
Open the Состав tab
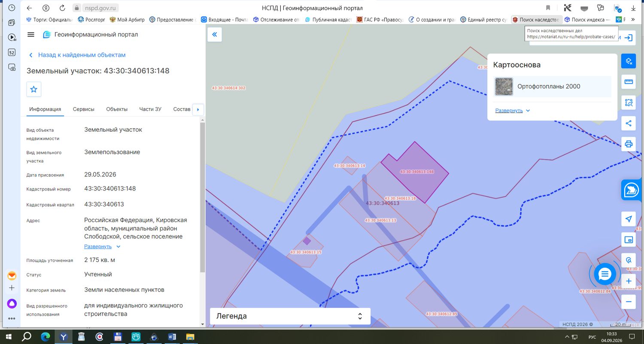tap(182, 109)
